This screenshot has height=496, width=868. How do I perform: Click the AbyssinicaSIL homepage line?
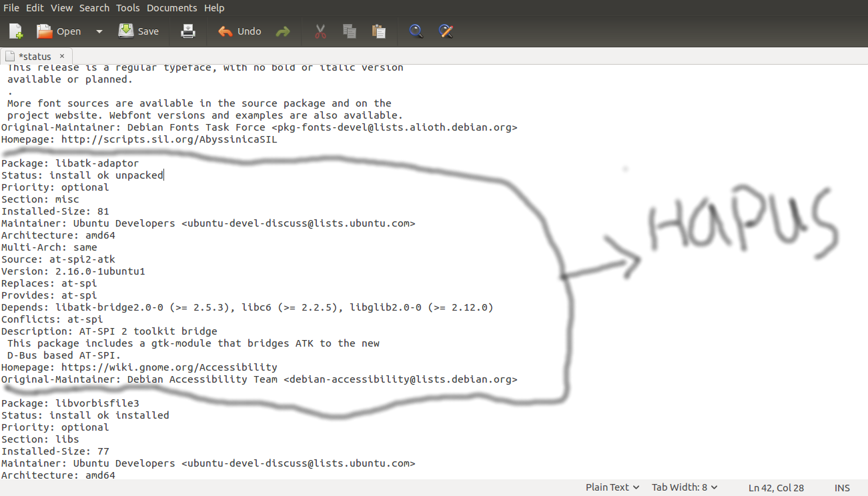coord(139,139)
